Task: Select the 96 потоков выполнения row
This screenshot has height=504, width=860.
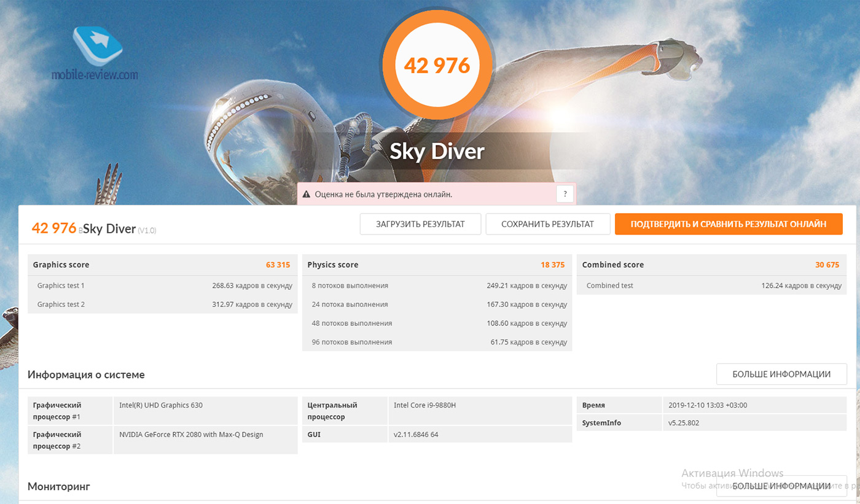Action: click(436, 342)
